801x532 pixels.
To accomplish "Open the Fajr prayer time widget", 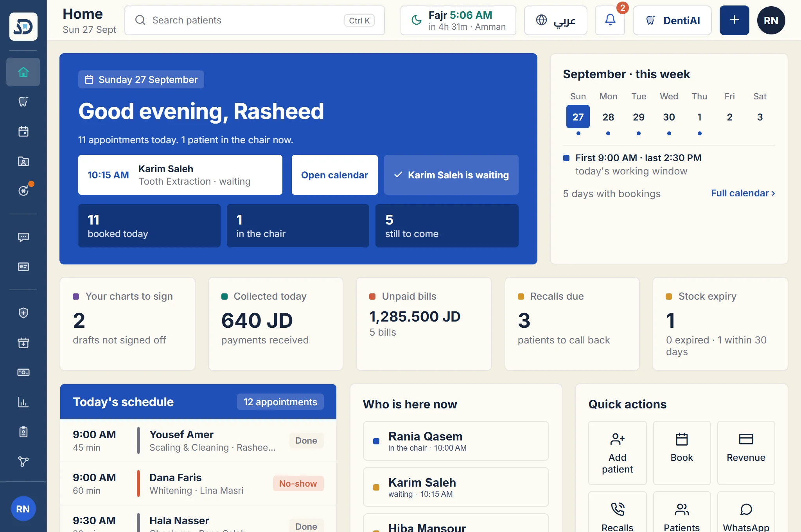I will pyautogui.click(x=458, y=20).
